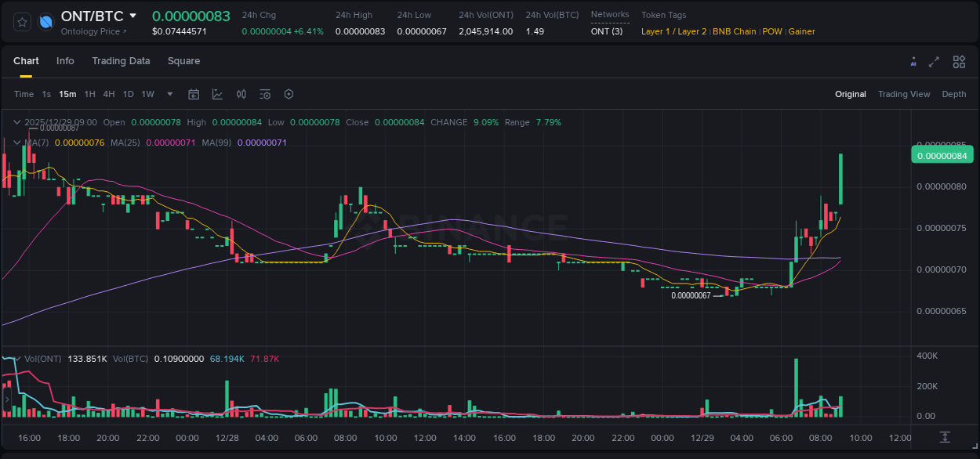Expand the ONT (3) networks dropdown
The height and width of the screenshot is (459, 980).
click(609, 31)
